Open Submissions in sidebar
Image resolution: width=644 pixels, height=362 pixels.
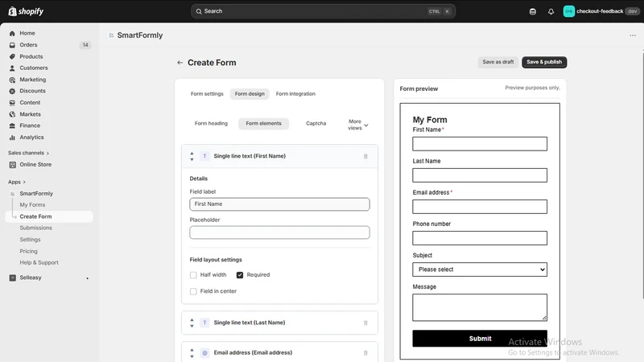35,228
